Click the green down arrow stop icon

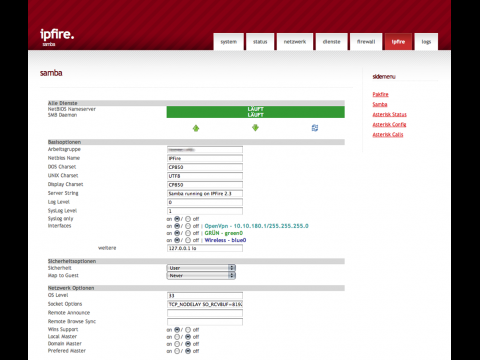[x=255, y=128]
